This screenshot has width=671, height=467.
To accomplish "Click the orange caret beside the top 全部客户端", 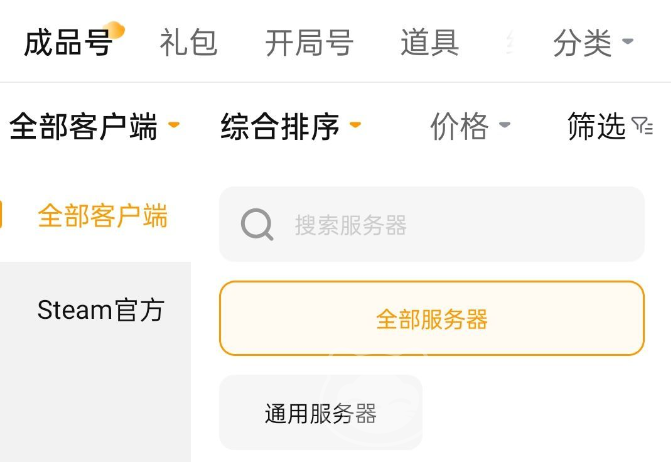I will click(174, 126).
